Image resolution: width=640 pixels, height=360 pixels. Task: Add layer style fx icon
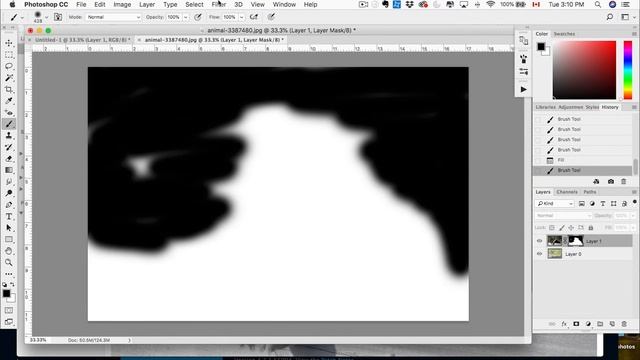564,324
